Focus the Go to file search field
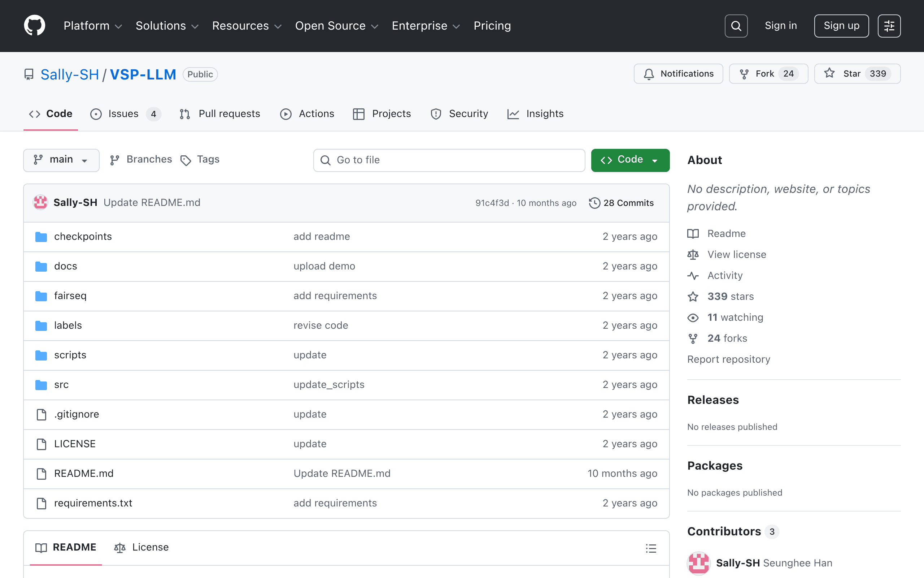 (449, 160)
